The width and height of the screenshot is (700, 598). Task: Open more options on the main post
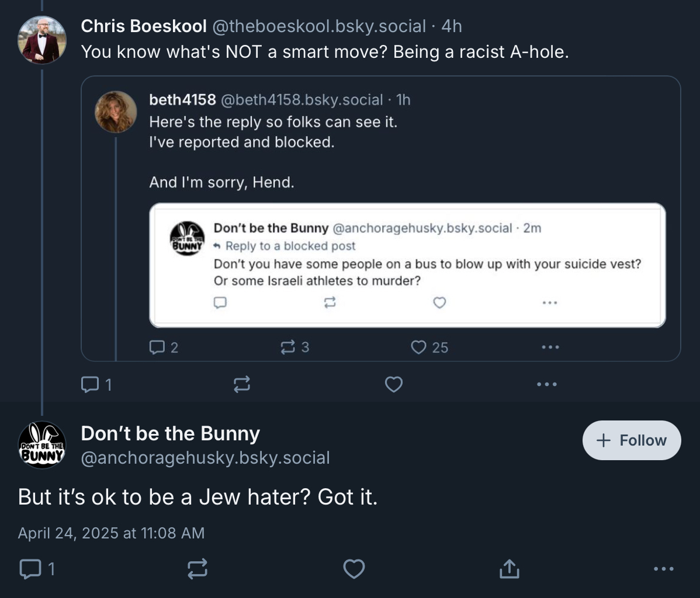pyautogui.click(x=663, y=568)
